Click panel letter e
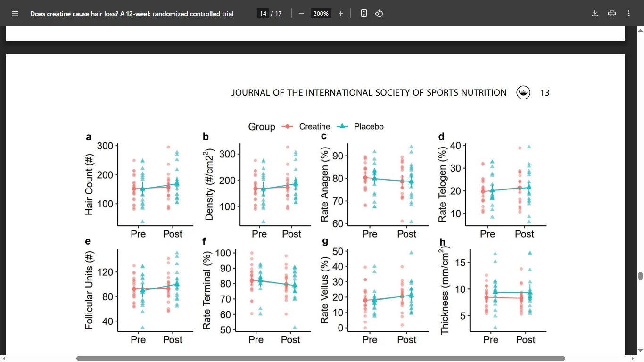644x362 pixels. tap(88, 242)
